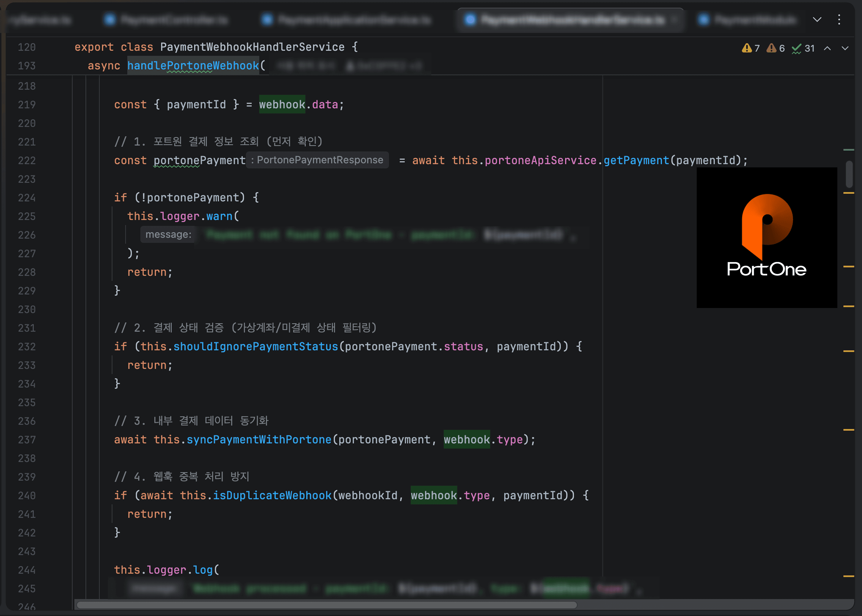Click line number 222 in gutter
Viewport: 862px width, 616px height.
(26, 161)
